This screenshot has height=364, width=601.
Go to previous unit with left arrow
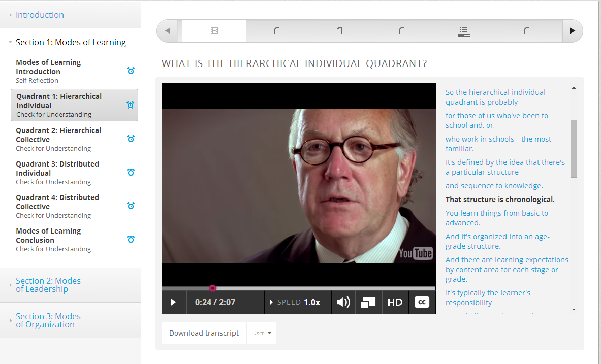168,31
